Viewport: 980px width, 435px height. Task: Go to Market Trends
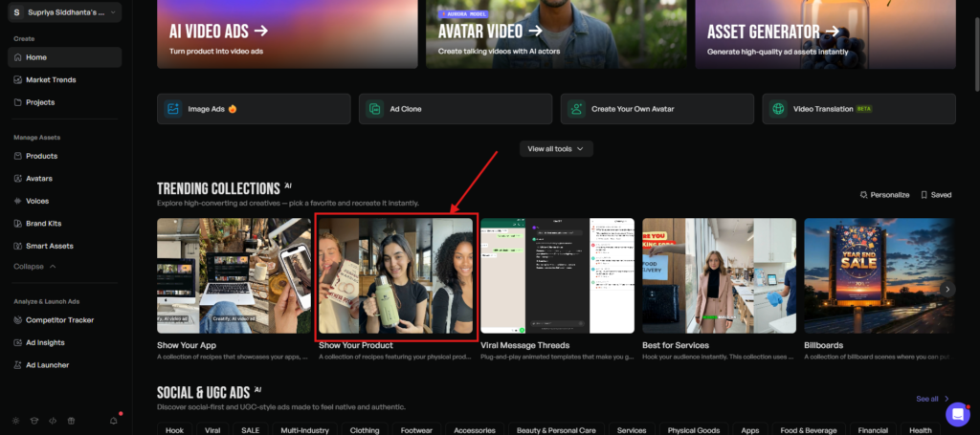tap(51, 79)
